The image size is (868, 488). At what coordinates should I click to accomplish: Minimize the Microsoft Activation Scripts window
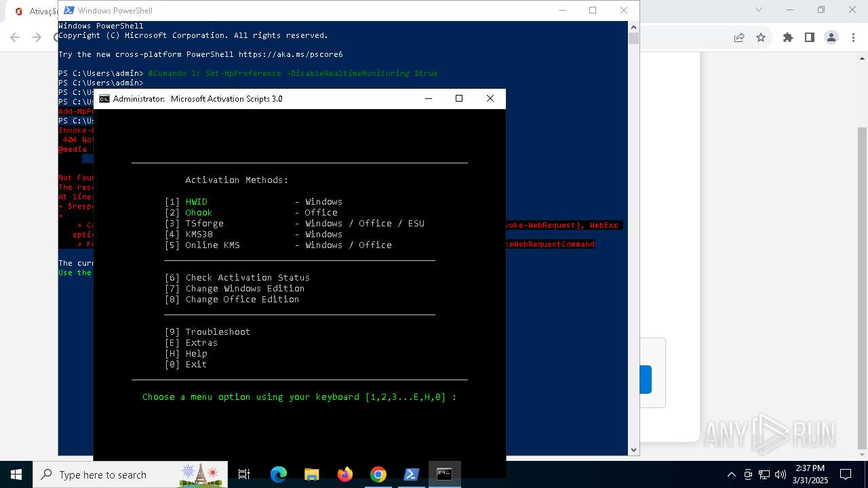[429, 98]
